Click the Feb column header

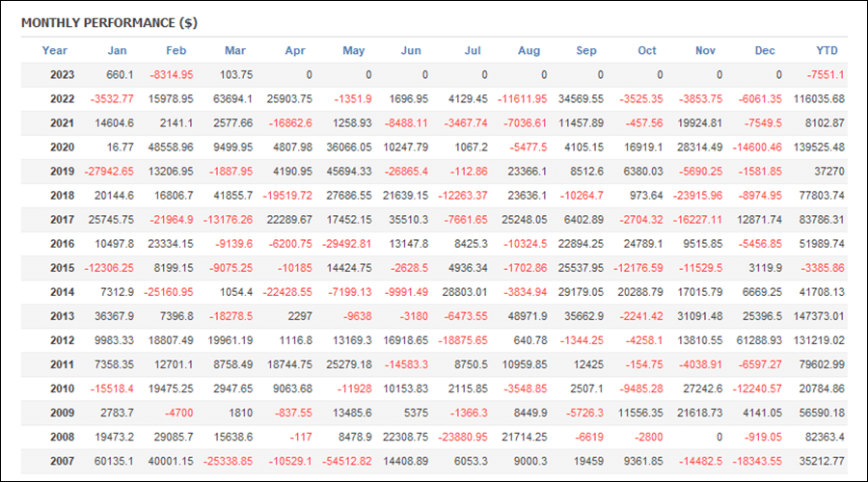coord(176,50)
